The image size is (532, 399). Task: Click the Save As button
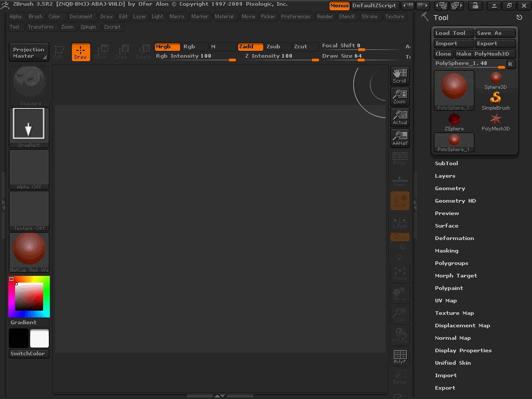click(495, 33)
